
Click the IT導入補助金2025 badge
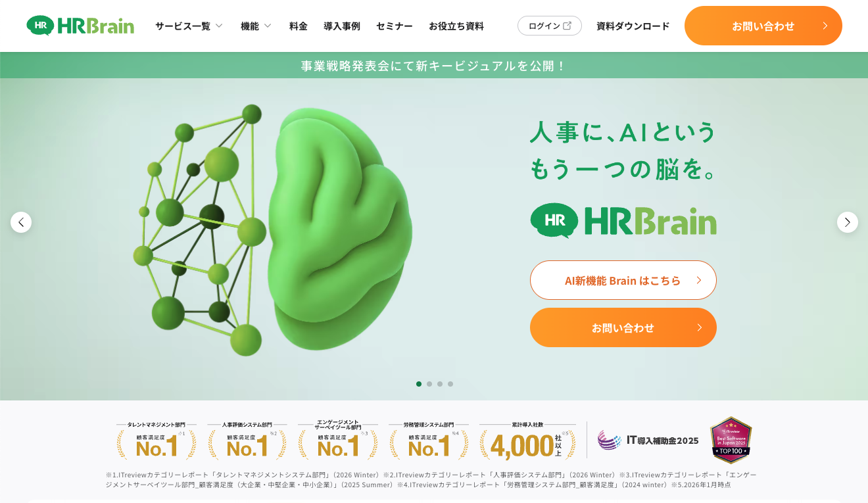pos(649,441)
